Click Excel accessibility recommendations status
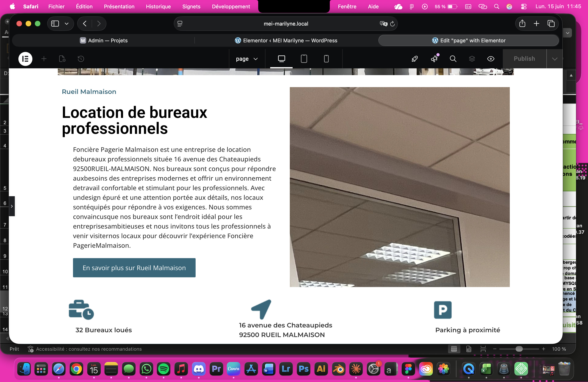The width and height of the screenshot is (588, 382). click(84, 349)
